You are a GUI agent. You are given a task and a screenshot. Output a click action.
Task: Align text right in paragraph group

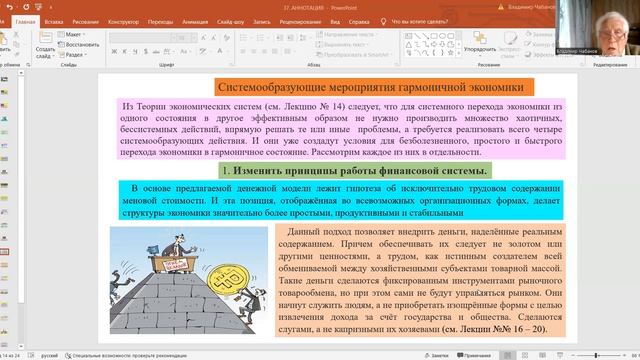[x=264, y=51]
